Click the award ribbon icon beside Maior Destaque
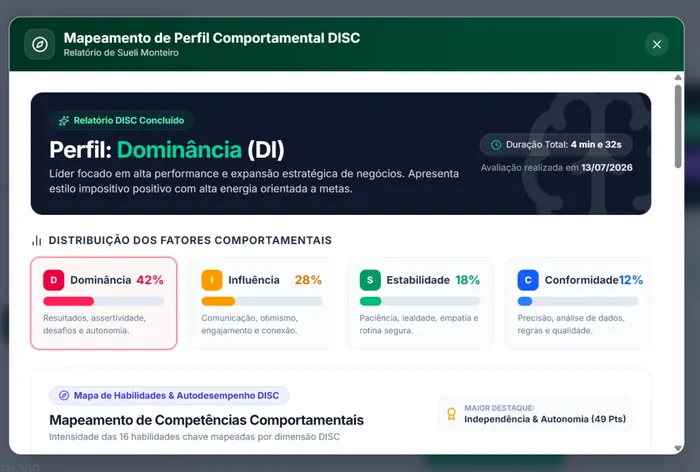The image size is (700, 472). click(x=451, y=414)
